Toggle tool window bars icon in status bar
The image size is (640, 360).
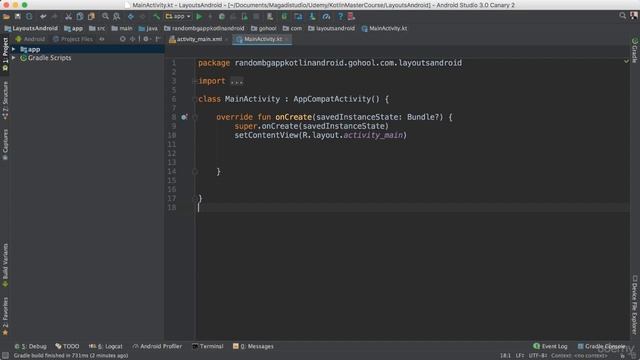(x=5, y=356)
